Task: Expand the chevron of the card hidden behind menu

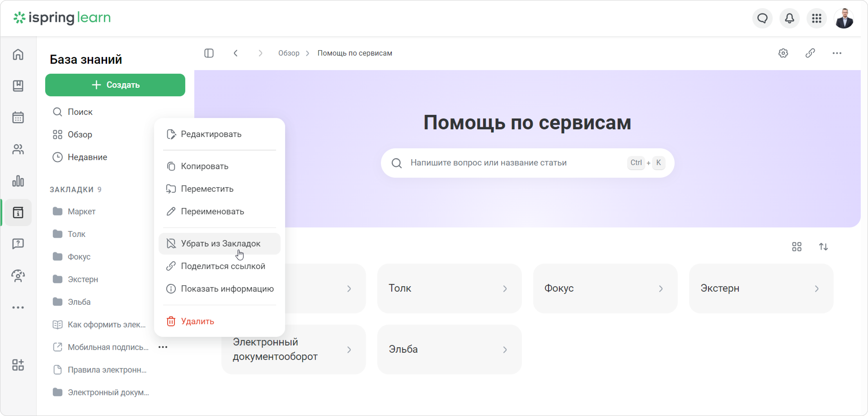Action: (x=349, y=288)
